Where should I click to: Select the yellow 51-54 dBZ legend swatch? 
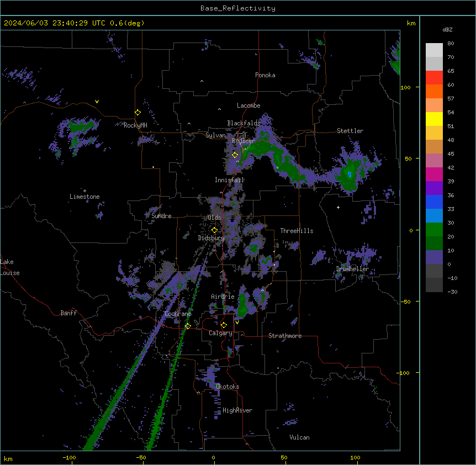pos(434,119)
